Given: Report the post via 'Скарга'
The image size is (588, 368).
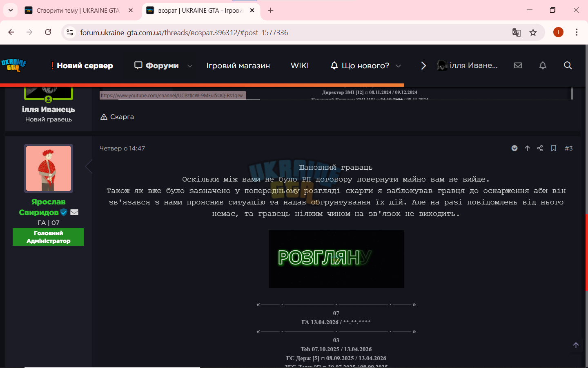Looking at the screenshot, I should (117, 117).
